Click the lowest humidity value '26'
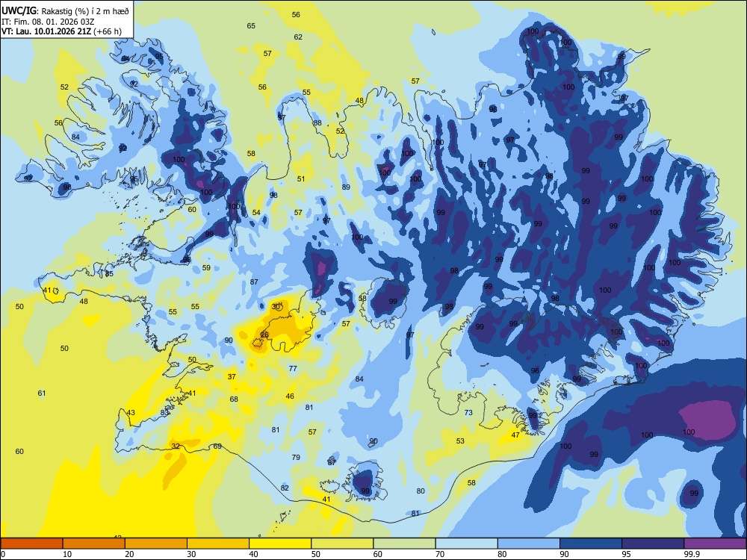The image size is (747, 560). 265,335
